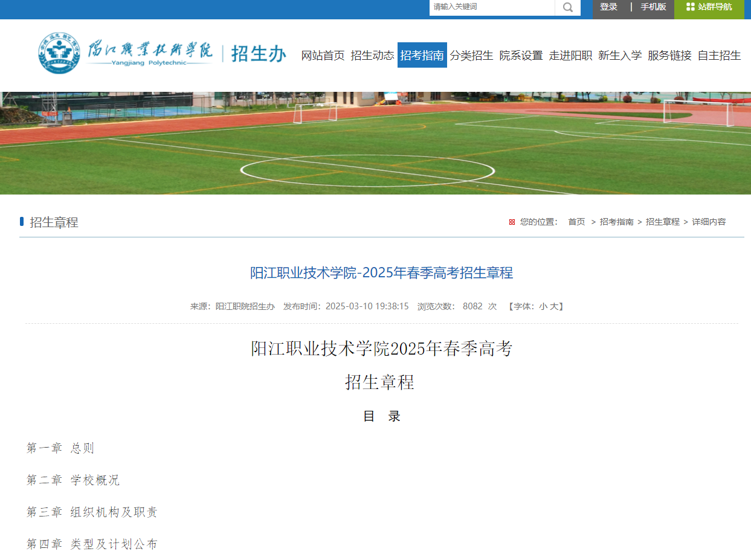This screenshot has width=751, height=560.
Task: Click the search magnifier icon
Action: click(x=567, y=8)
